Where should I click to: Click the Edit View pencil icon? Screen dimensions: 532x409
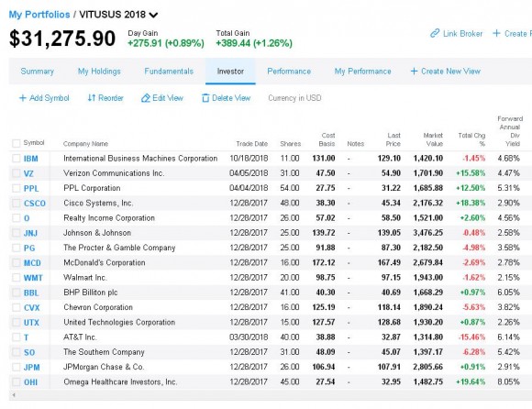coord(146,98)
